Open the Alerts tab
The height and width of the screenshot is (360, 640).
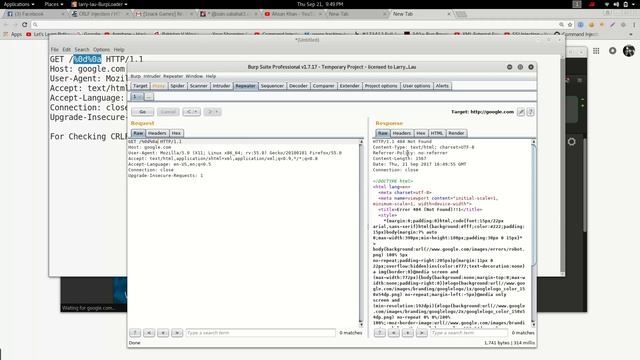click(442, 86)
